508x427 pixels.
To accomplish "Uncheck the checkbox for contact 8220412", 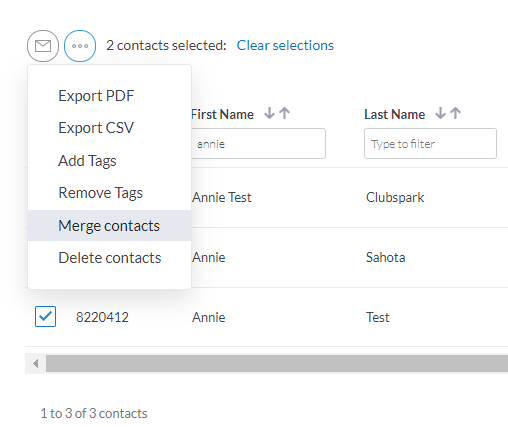I will coord(45,316).
